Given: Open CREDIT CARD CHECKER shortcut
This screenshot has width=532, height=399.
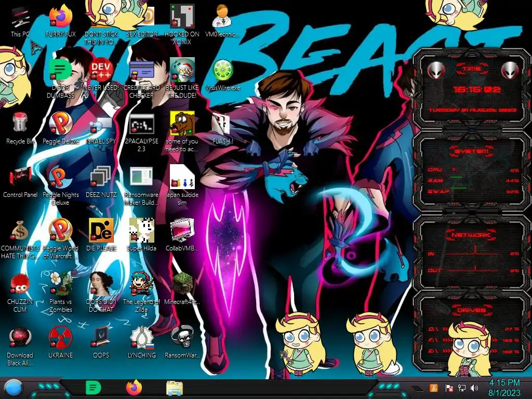Looking at the screenshot, I should point(141,79).
